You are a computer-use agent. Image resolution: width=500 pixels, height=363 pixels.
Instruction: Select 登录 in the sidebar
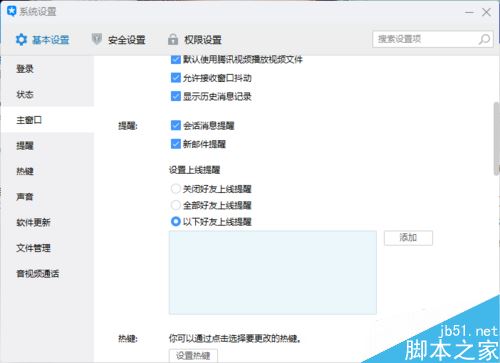click(x=47, y=69)
